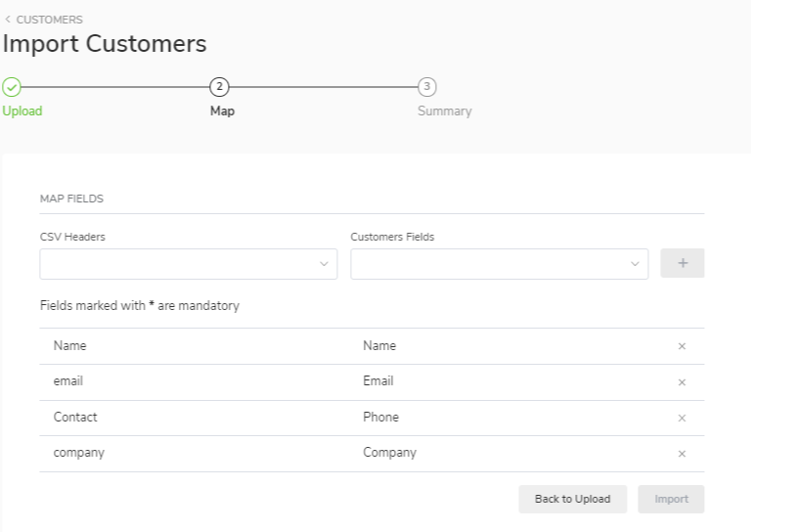Select the Upload step label
801x532 pixels.
[22, 111]
